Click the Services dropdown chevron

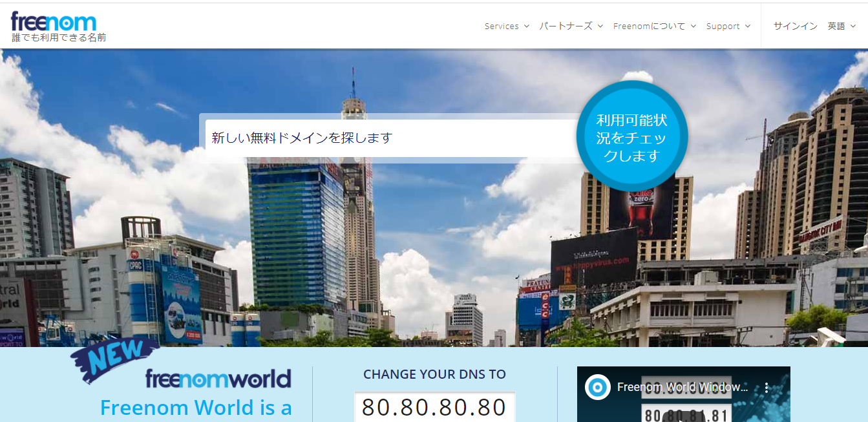[526, 26]
